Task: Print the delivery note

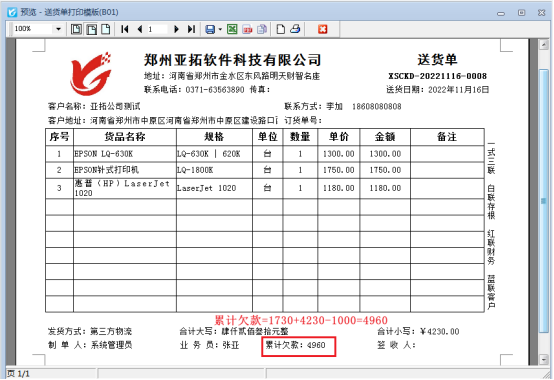Action: 295,29
